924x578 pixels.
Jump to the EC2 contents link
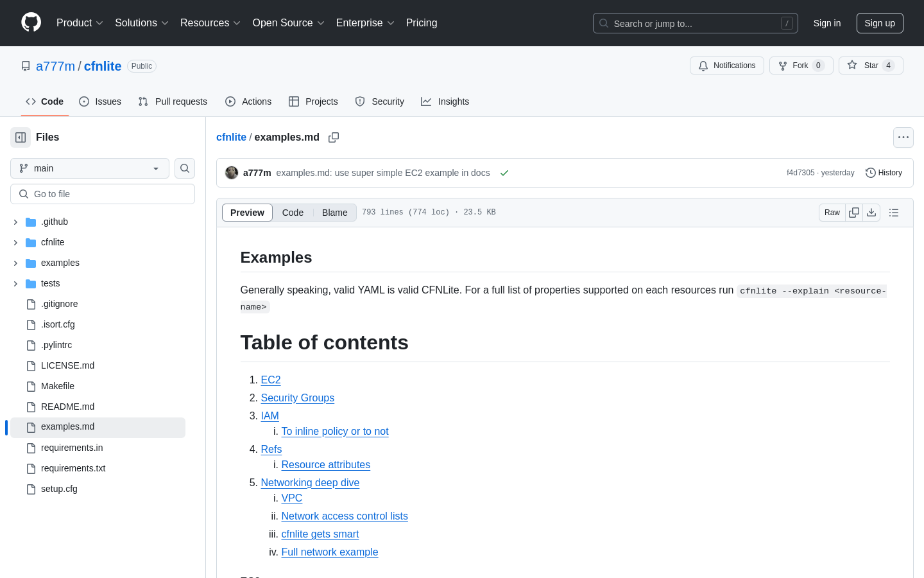tap(271, 380)
